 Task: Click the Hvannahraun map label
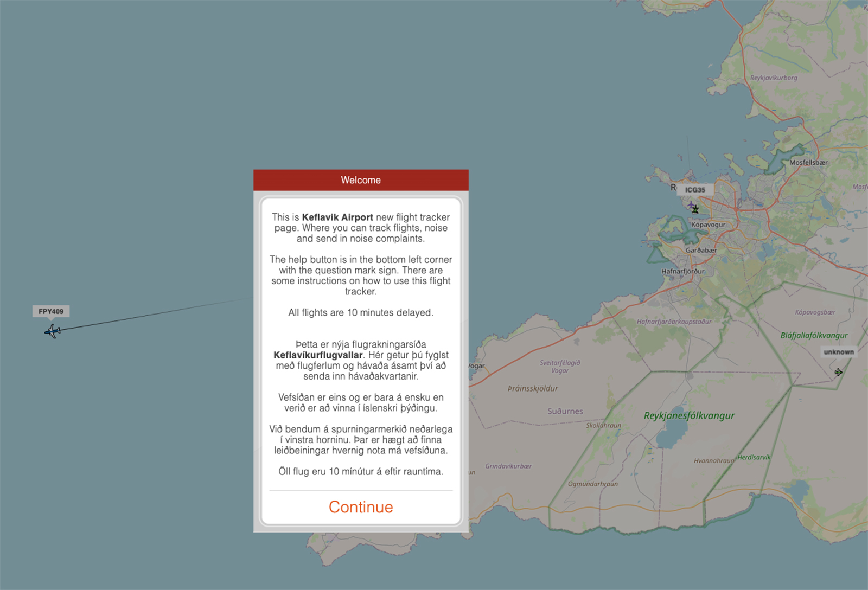tap(714, 461)
